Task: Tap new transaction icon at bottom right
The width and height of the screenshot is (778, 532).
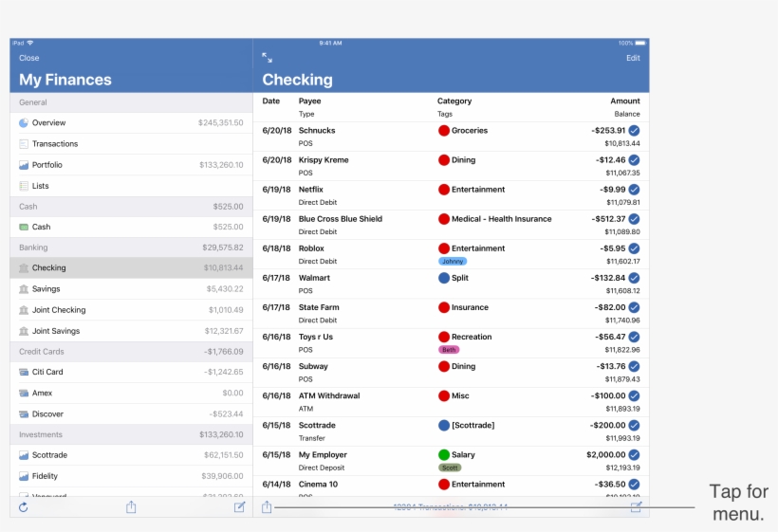Action: [x=636, y=507]
